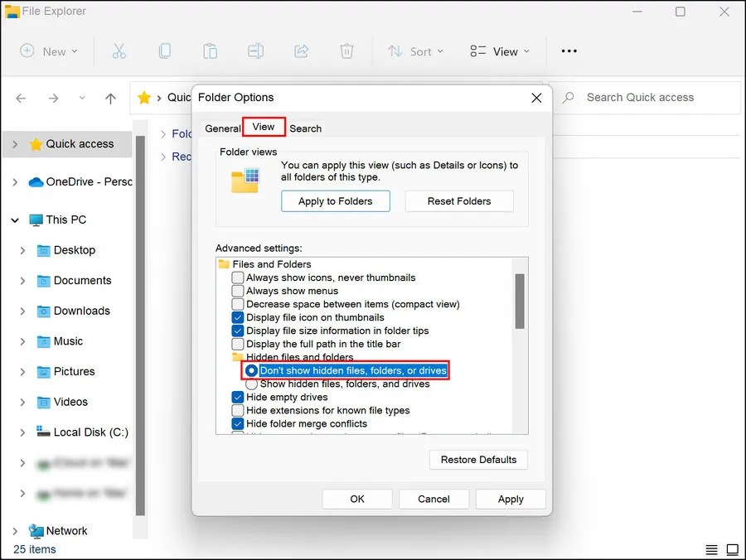Image resolution: width=746 pixels, height=560 pixels.
Task: Click the Share icon in the toolbar
Action: tap(300, 51)
